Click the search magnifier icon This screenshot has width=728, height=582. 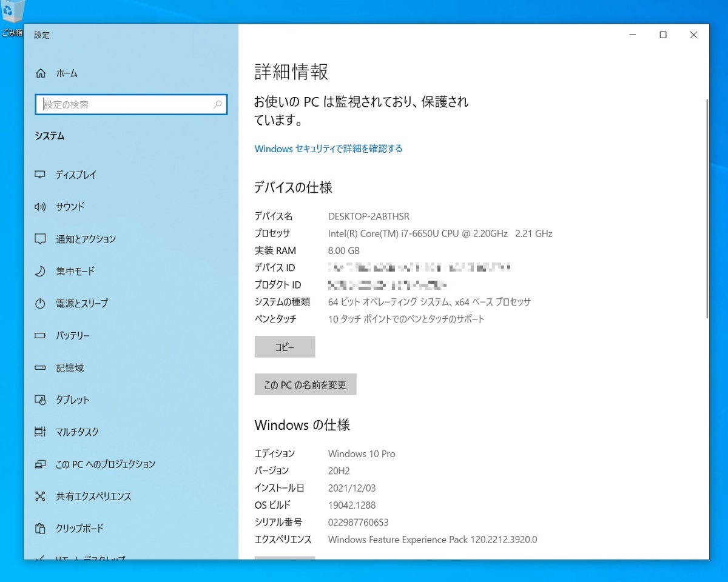point(218,104)
